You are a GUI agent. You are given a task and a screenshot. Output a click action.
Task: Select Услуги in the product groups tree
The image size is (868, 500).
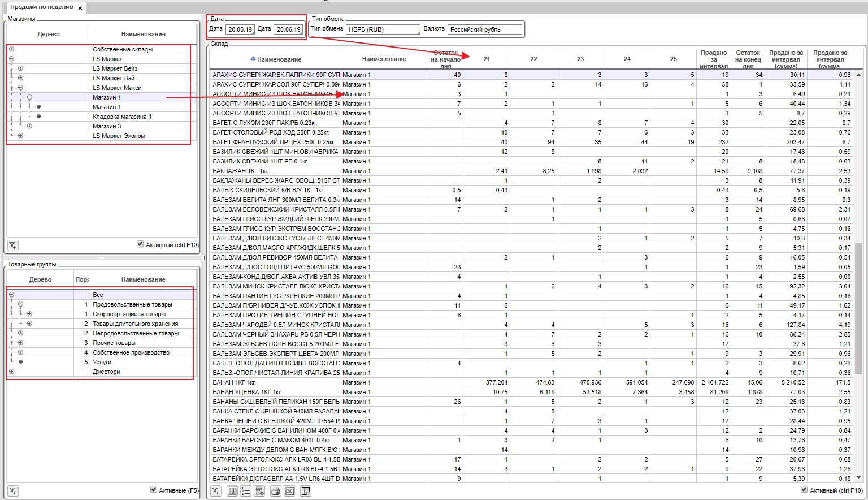pyautogui.click(x=102, y=362)
